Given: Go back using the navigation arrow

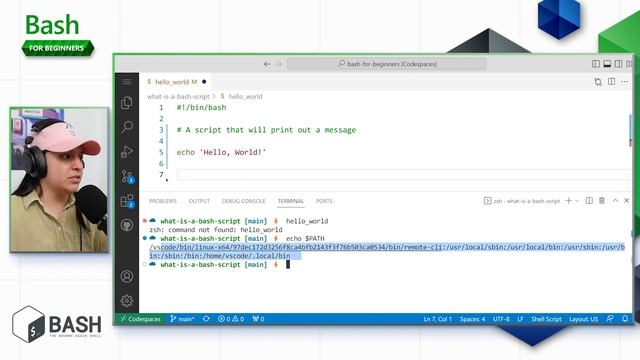Looking at the screenshot, I should click(x=267, y=64).
